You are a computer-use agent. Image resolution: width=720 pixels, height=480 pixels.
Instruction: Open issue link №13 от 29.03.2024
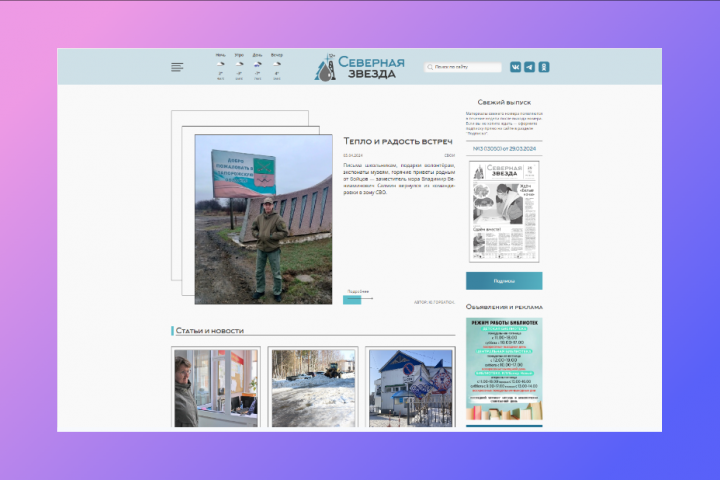[504, 149]
